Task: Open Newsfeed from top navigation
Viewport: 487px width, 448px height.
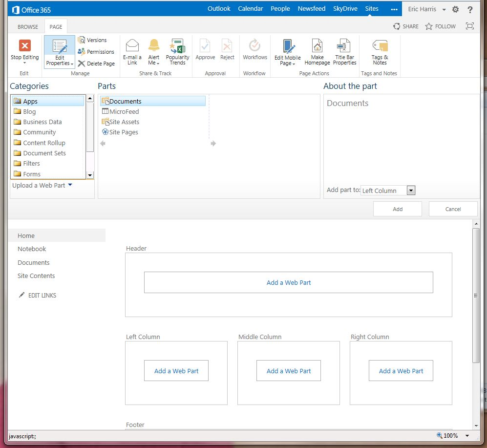Action: 311,9
